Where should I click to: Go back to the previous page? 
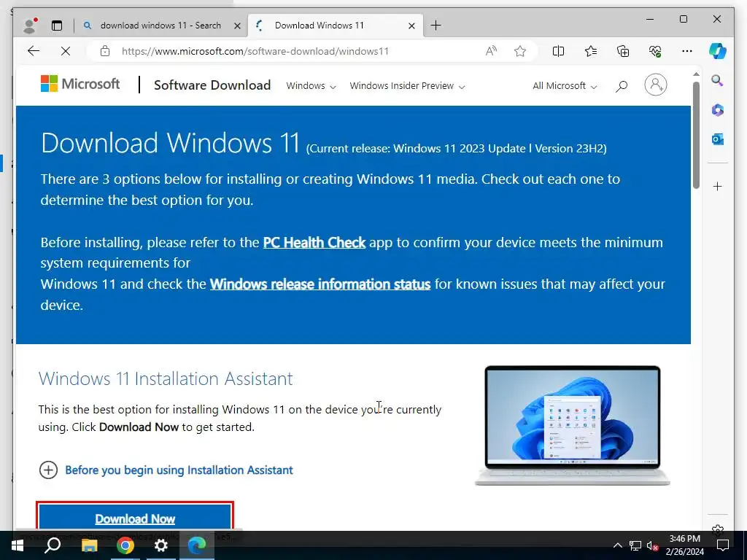(x=34, y=51)
